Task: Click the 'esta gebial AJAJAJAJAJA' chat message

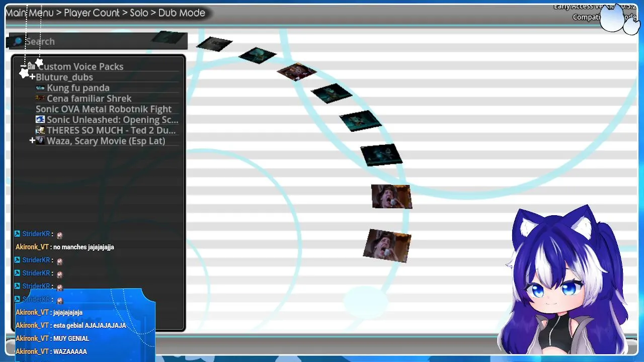Action: (x=90, y=325)
